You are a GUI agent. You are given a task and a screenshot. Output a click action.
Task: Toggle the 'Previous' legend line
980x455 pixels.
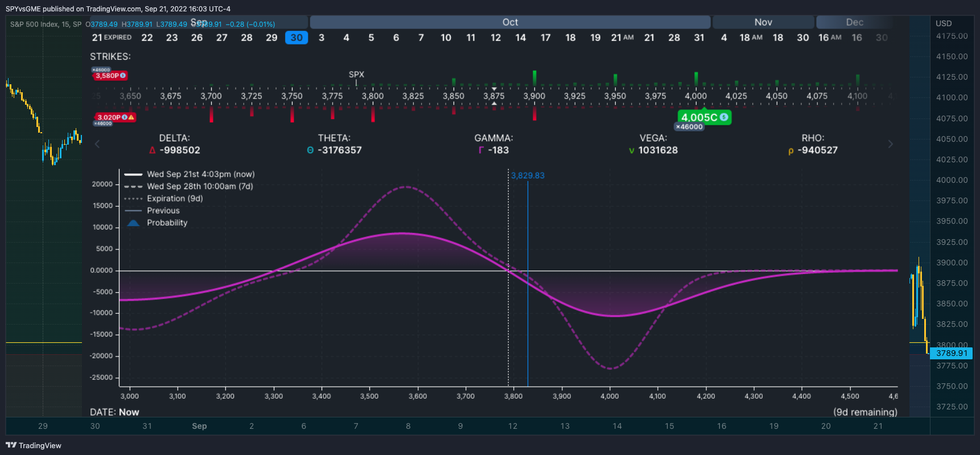coord(152,211)
